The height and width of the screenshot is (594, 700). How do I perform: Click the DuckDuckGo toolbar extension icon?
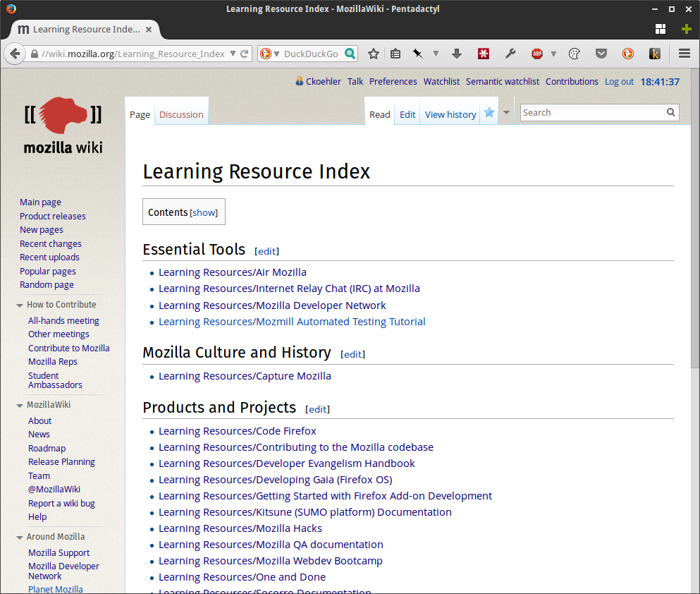pyautogui.click(x=628, y=54)
